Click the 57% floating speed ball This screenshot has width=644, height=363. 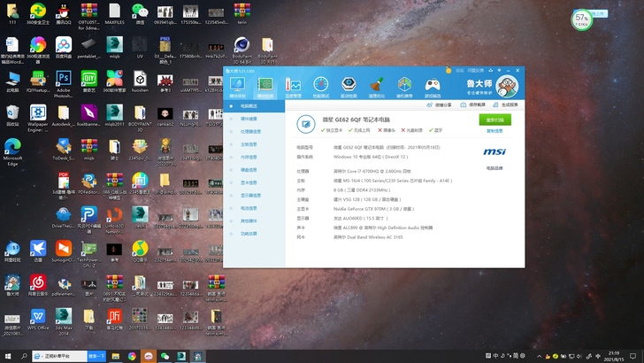581,19
